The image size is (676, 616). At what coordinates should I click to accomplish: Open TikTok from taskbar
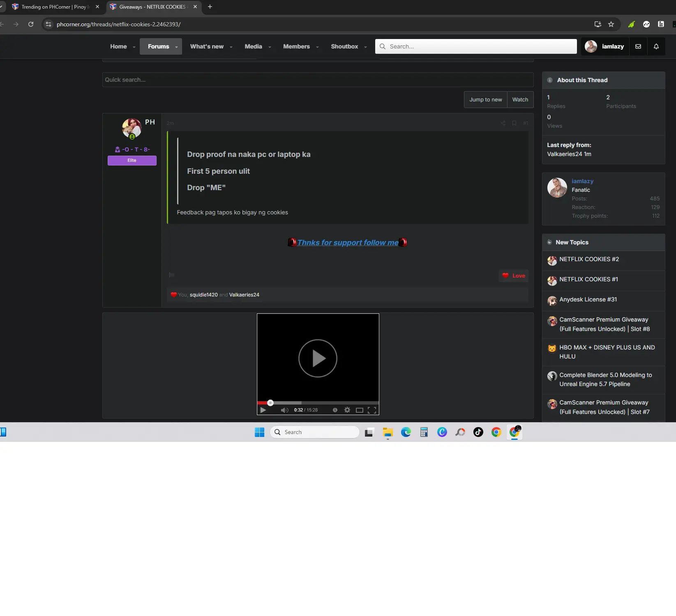(478, 432)
